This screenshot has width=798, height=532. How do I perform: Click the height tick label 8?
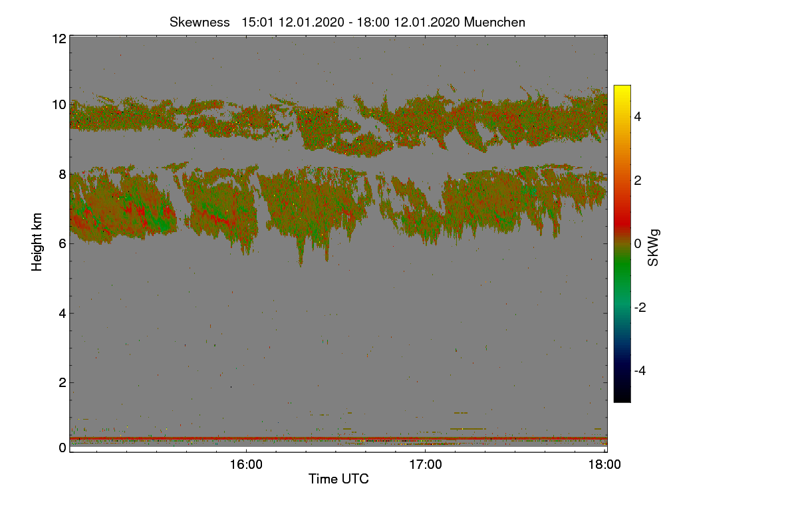[x=63, y=174]
